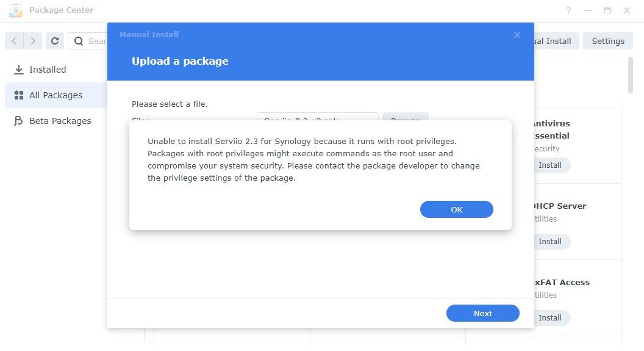
Task: Confirm the root privileges error with OK
Action: click(456, 209)
